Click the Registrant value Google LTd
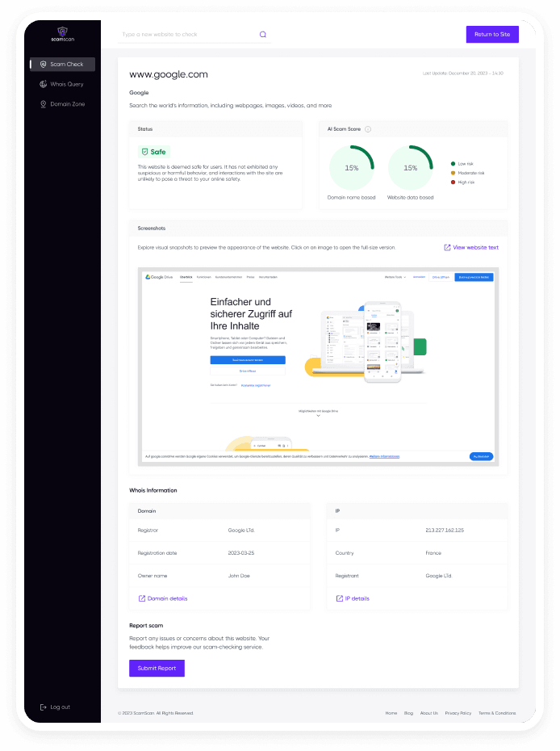The height and width of the screenshot is (751, 560). click(438, 577)
